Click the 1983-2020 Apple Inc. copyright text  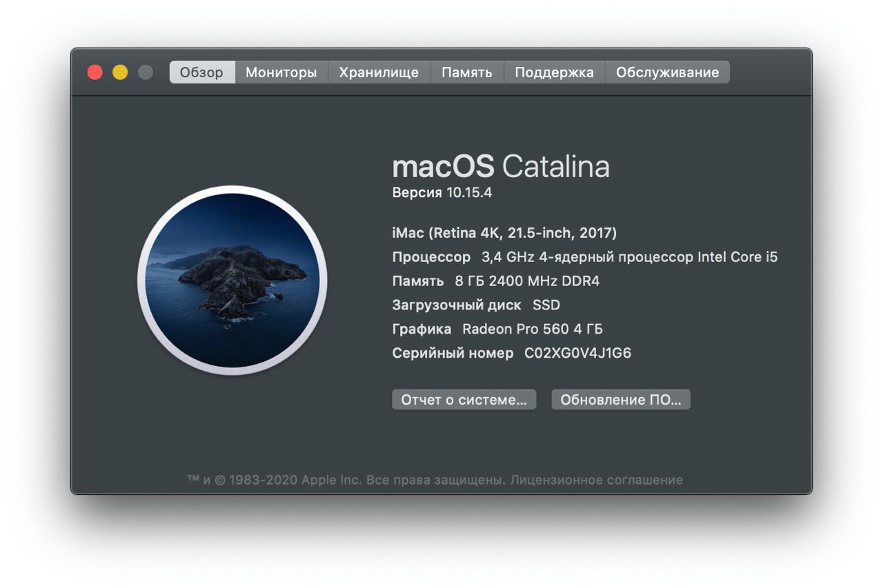tap(296, 480)
